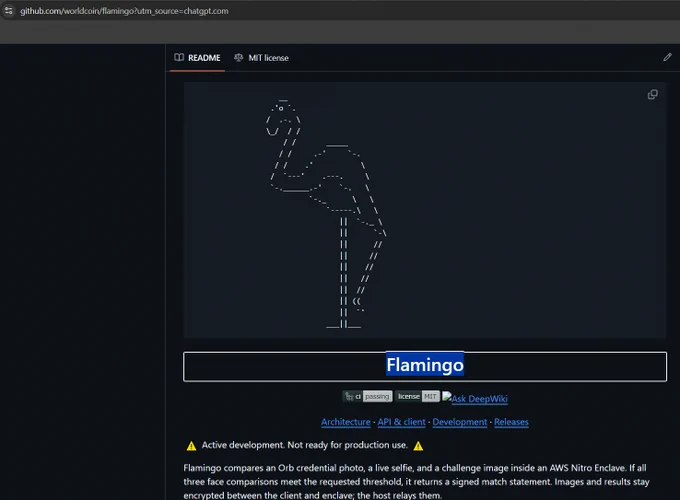The image size is (680, 500).
Task: Click the scales icon beside MIT license
Action: (239, 57)
